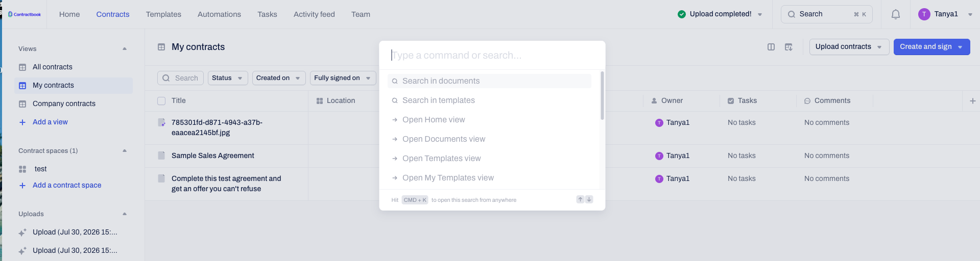Image resolution: width=980 pixels, height=261 pixels.
Task: Collapse the Uploads section
Action: click(125, 214)
